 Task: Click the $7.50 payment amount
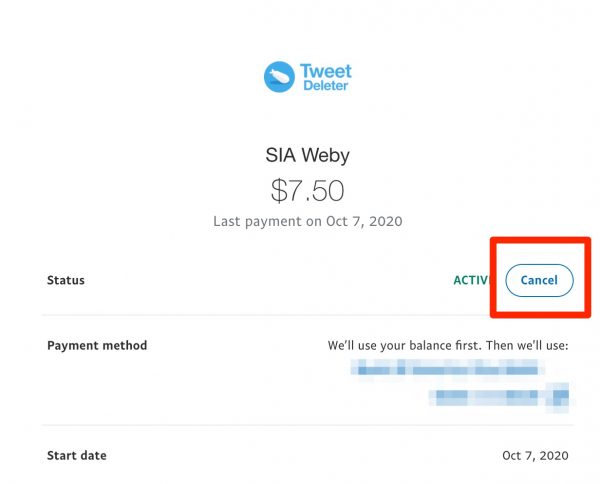[307, 190]
